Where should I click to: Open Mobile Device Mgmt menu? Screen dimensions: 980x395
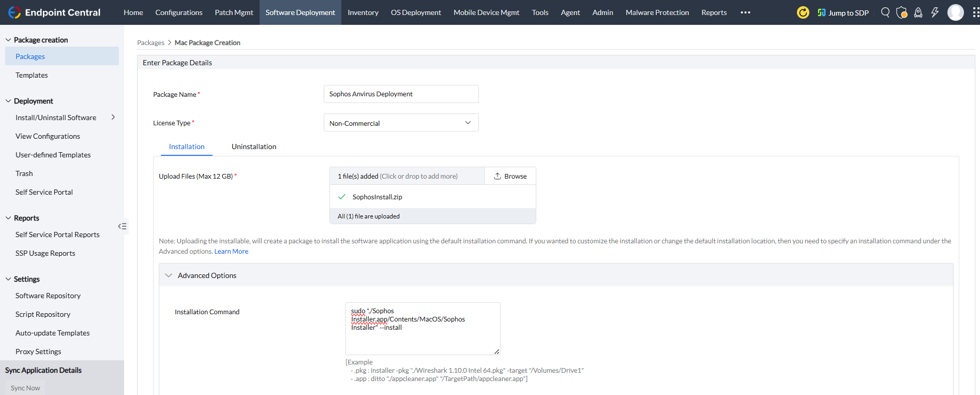487,12
